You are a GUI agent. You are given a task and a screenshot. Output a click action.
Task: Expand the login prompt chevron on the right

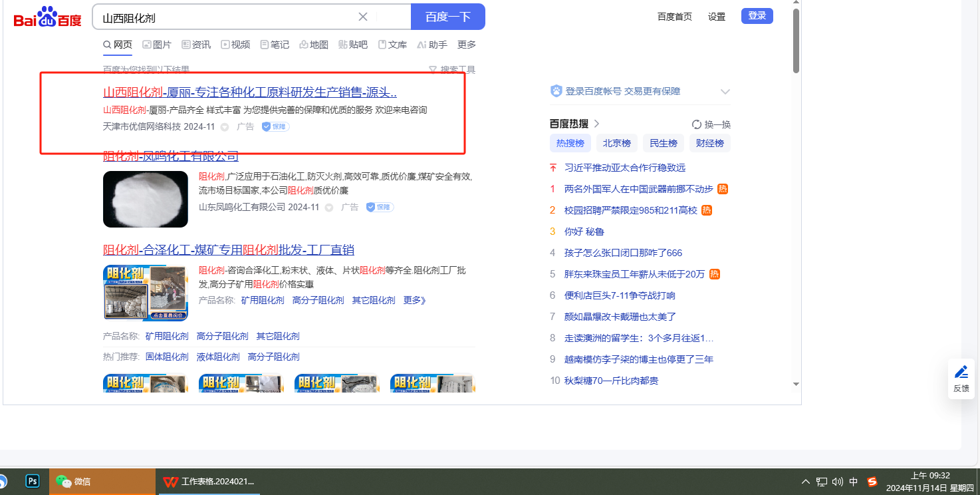tap(725, 92)
